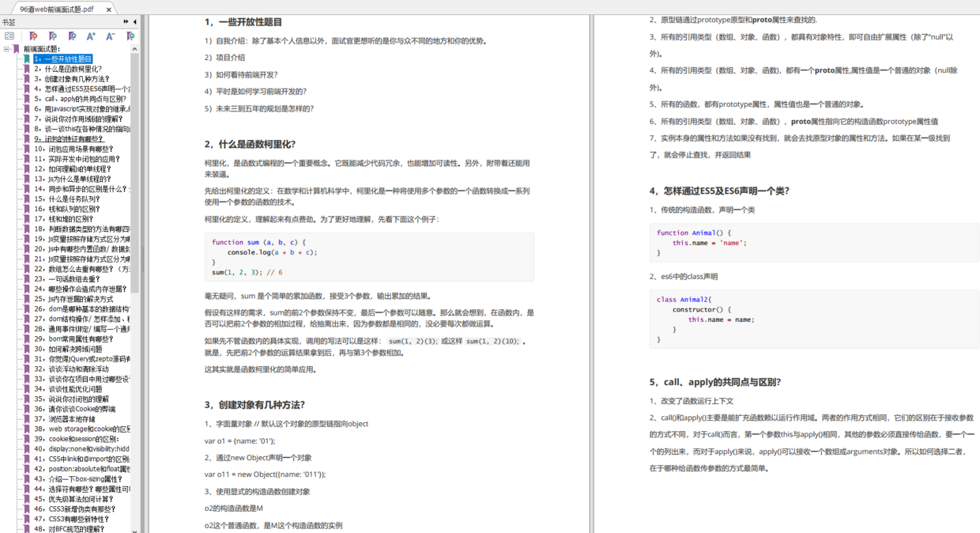Open bookmark 20, js中有哪些内置函数
The width and height of the screenshot is (980, 533).
click(x=81, y=249)
